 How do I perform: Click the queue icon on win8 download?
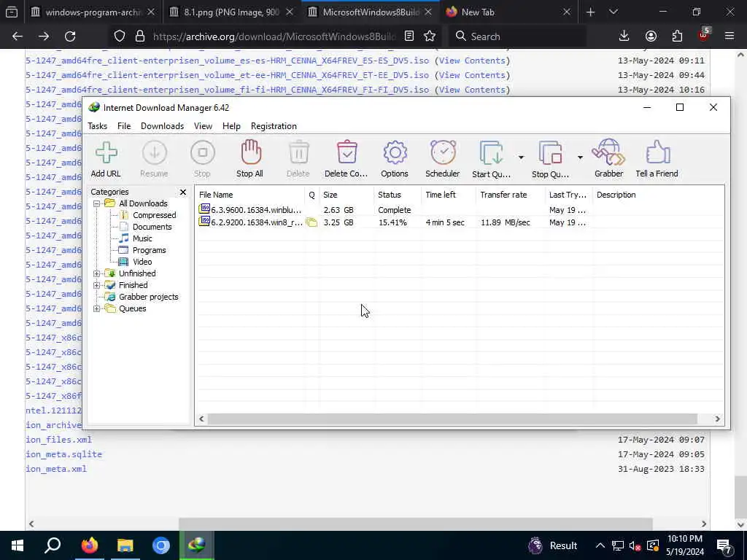coord(311,222)
